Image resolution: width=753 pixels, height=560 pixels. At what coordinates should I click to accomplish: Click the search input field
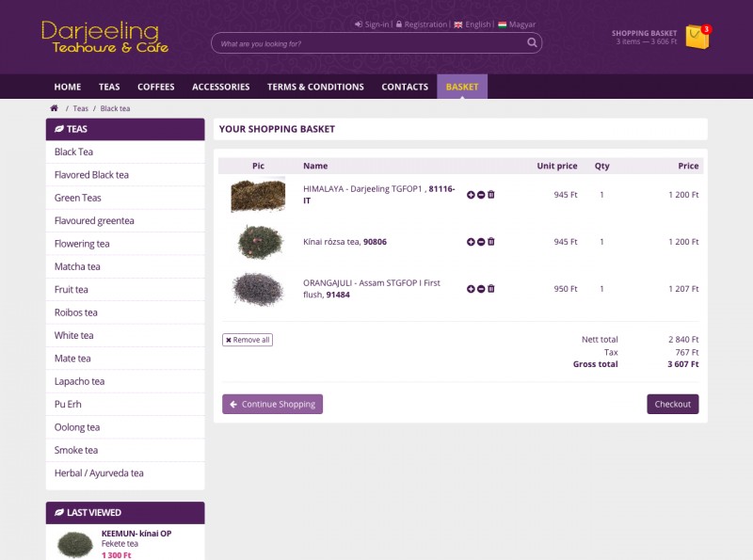coord(367,43)
